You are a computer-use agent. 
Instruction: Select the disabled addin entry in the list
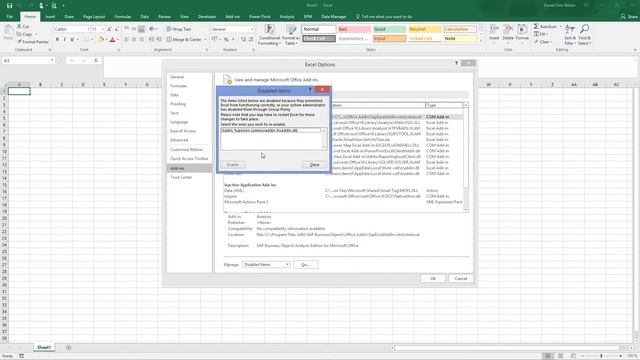271,131
